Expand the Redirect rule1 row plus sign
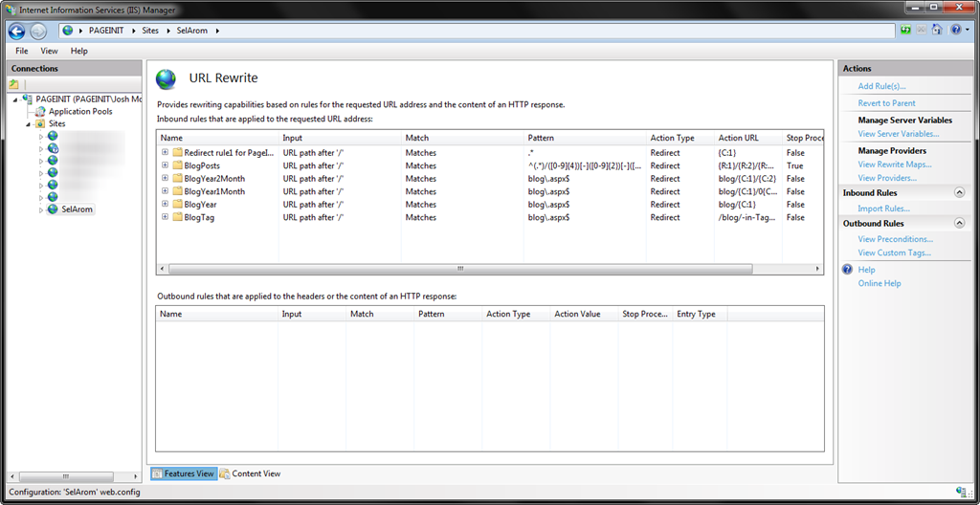 [x=165, y=152]
